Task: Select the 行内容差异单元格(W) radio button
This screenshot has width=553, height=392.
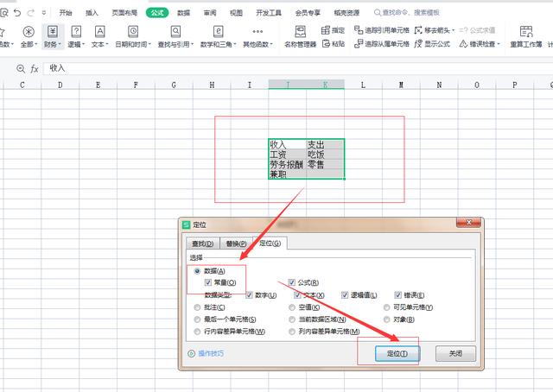Action: tap(197, 332)
